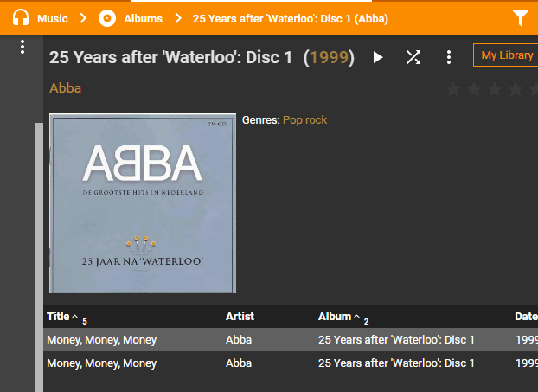Open the My Library button
538x392 pixels.
[506, 55]
